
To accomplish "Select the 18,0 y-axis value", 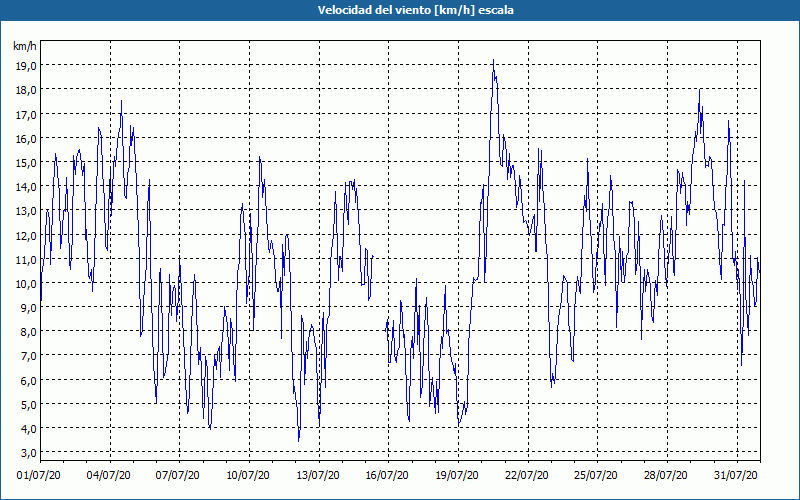I will [x=27, y=90].
